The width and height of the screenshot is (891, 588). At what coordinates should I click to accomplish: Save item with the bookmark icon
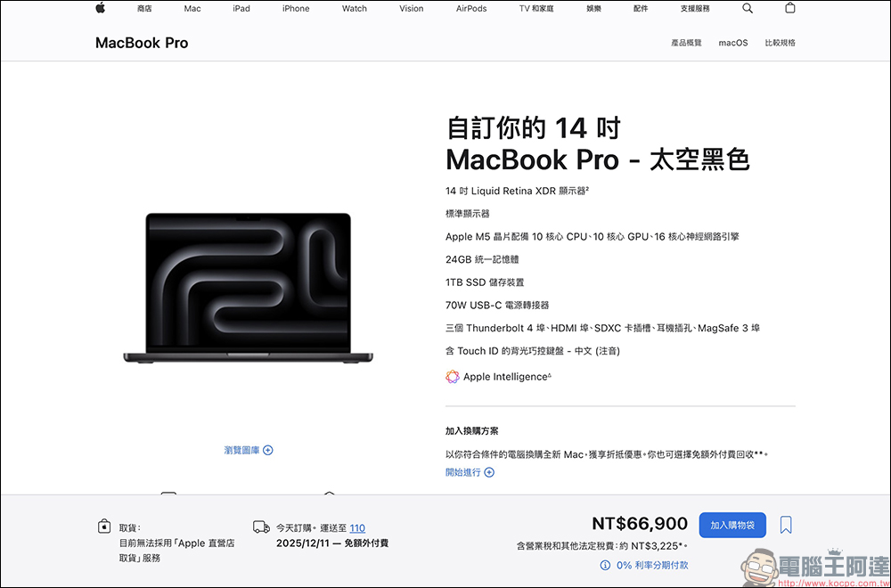(x=785, y=525)
